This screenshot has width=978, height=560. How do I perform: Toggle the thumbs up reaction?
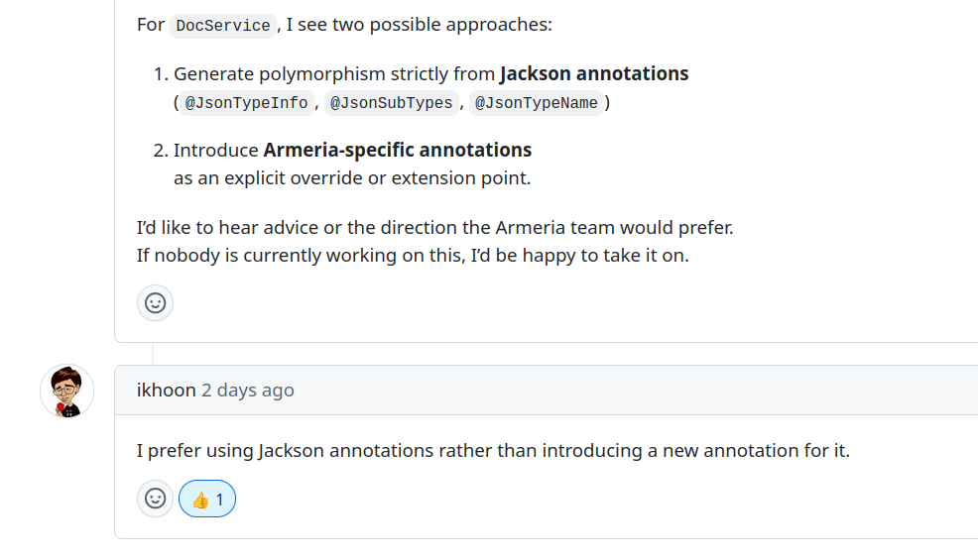[207, 499]
